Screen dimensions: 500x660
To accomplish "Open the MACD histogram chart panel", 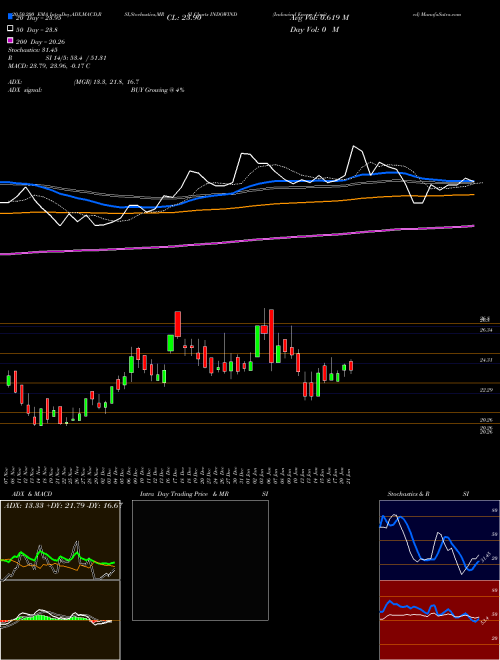I will point(60,620).
